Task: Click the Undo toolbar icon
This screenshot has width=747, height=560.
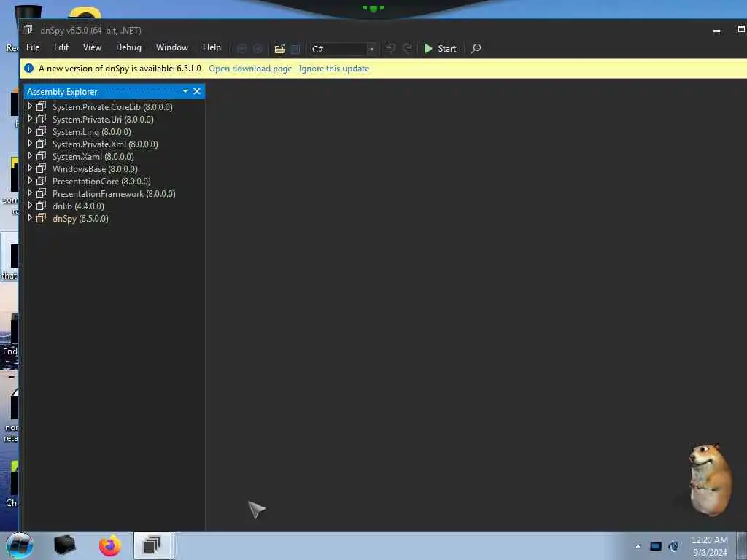Action: tap(391, 48)
